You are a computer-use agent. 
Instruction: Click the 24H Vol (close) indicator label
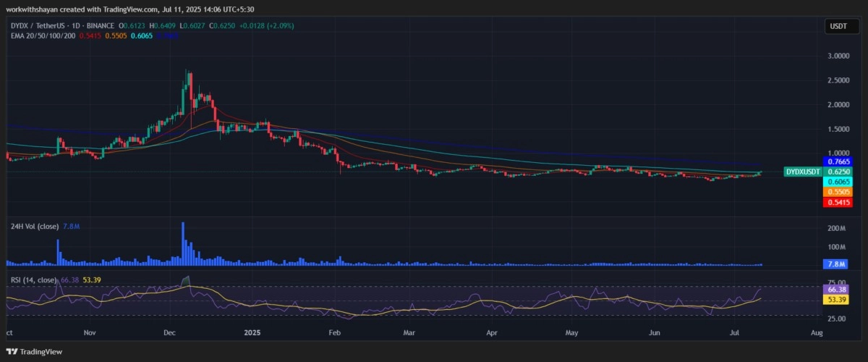click(x=35, y=227)
